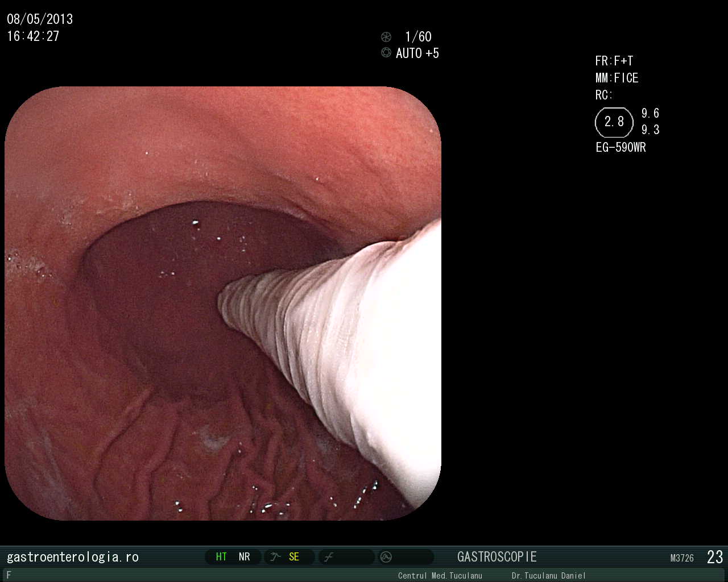Click the circular waveform icon in status bar
This screenshot has height=582, width=728.
pos(386,557)
